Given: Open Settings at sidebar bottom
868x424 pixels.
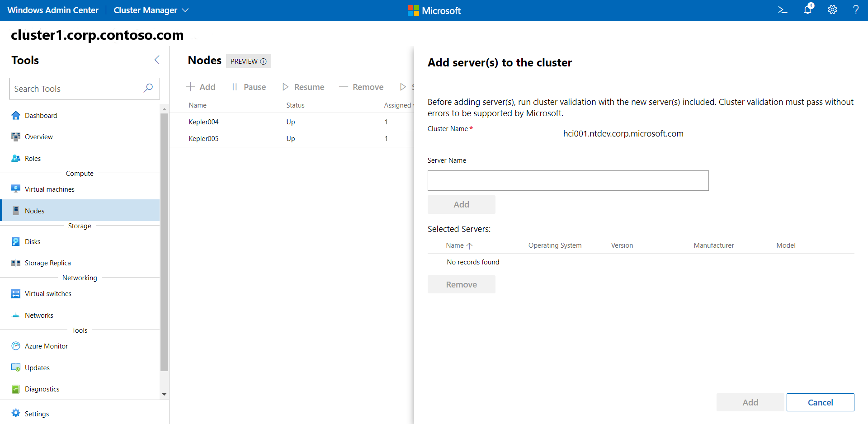Looking at the screenshot, I should [37, 414].
